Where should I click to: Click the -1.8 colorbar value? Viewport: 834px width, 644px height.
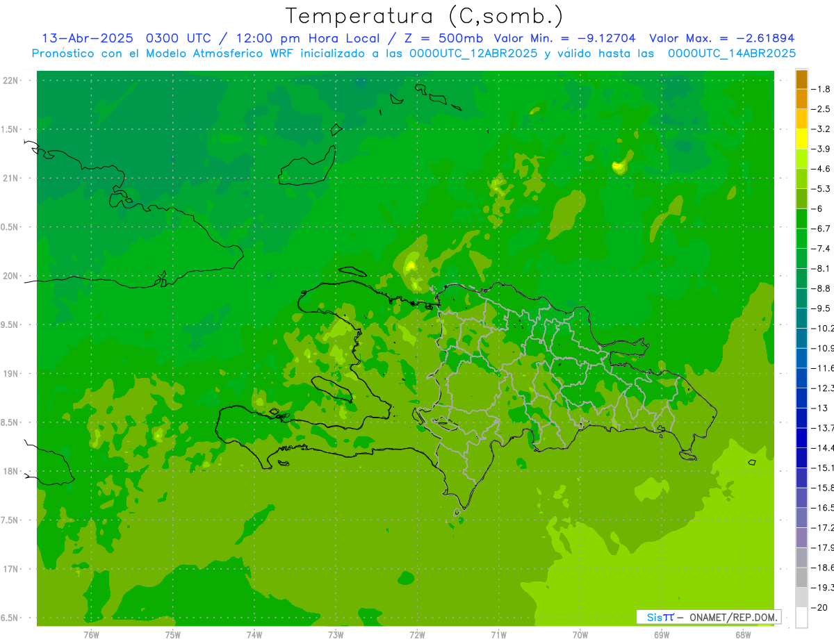pyautogui.click(x=821, y=89)
